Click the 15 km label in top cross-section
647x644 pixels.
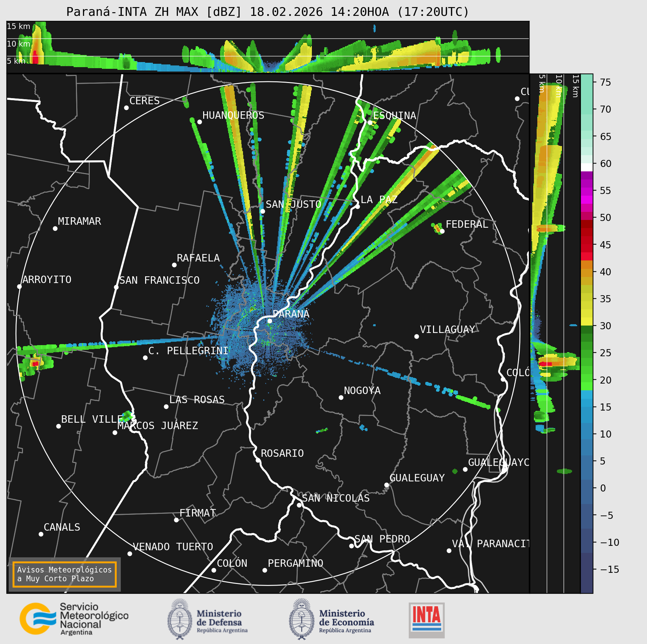pyautogui.click(x=19, y=26)
